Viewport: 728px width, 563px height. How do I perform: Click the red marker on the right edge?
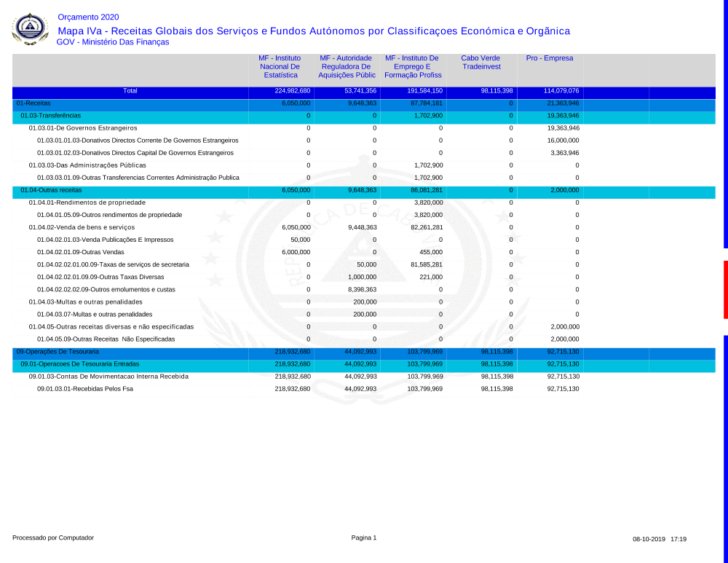(x=725, y=289)
